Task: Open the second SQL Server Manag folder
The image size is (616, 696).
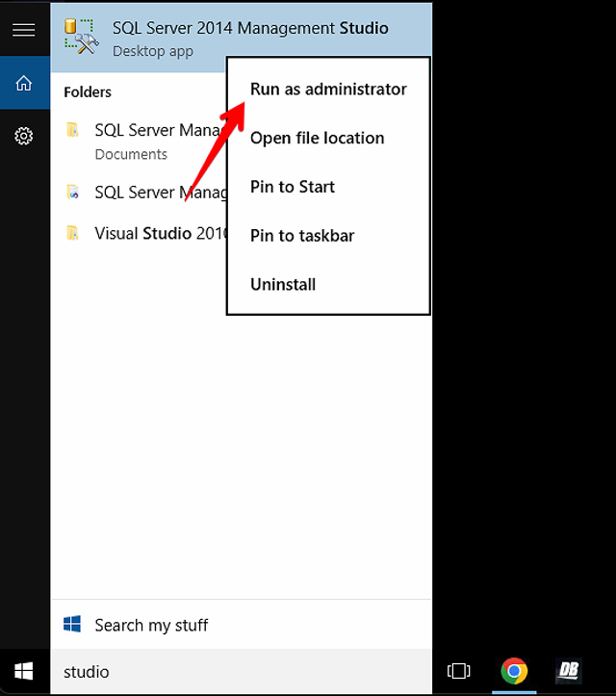Action: (x=139, y=193)
